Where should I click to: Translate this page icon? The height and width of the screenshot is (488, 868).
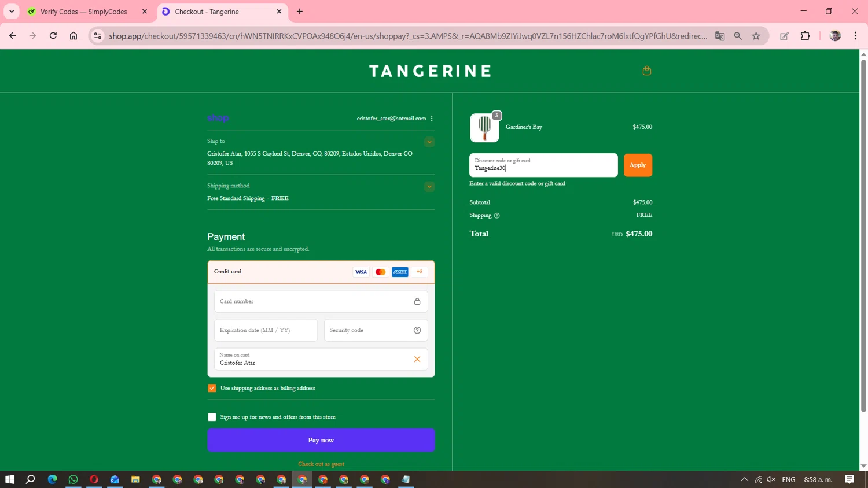[x=720, y=36]
